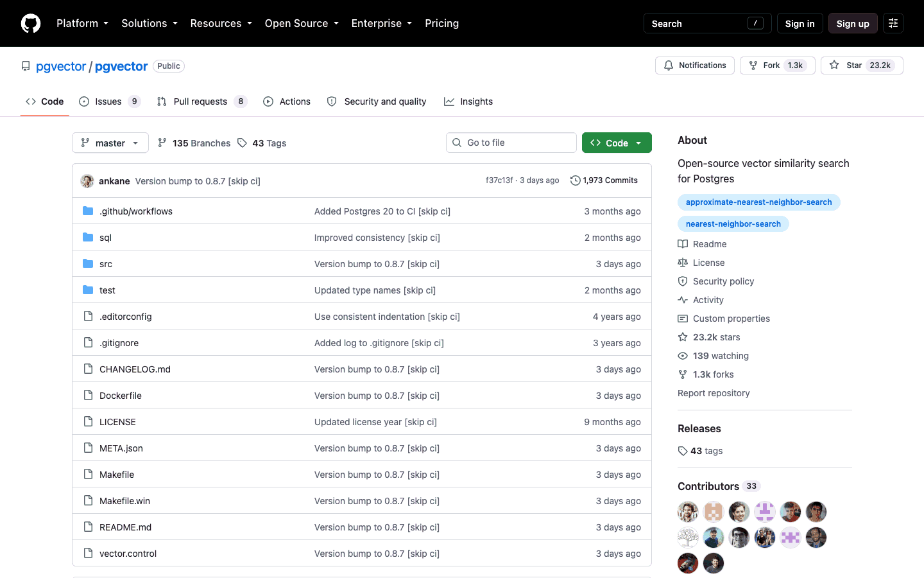Screen dimensions: 924x578
Task: Open the master branch selector
Action: click(x=110, y=143)
